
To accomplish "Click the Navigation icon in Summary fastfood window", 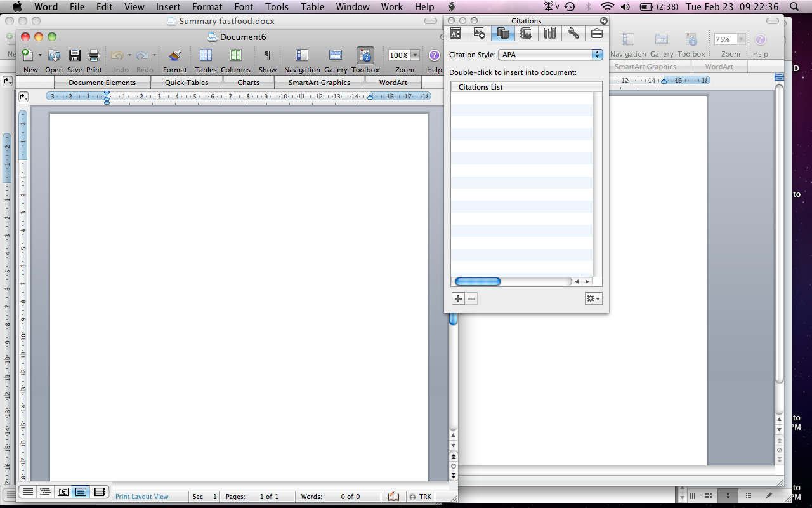I will pos(628,39).
